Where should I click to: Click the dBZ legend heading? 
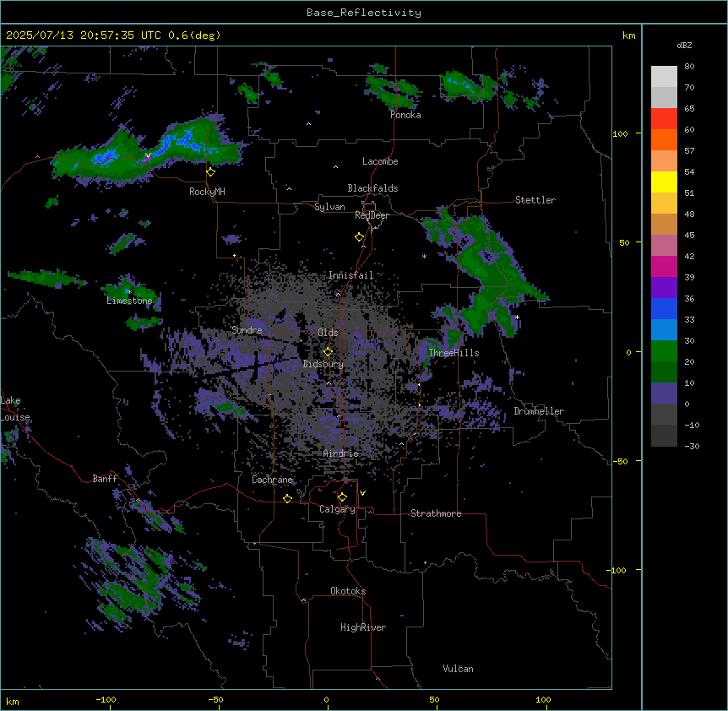[x=684, y=46]
